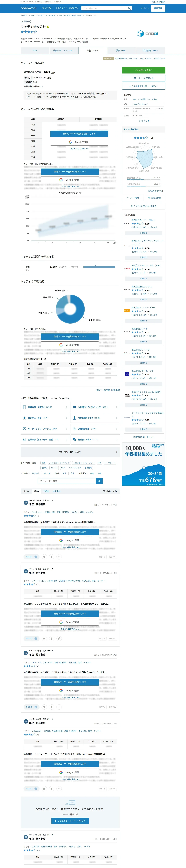Image resolution: width=186 pixels, height=868 pixels.
Task: Click the arrows icon next to 入社理由と入社後ギャップ
Action: 74,407
